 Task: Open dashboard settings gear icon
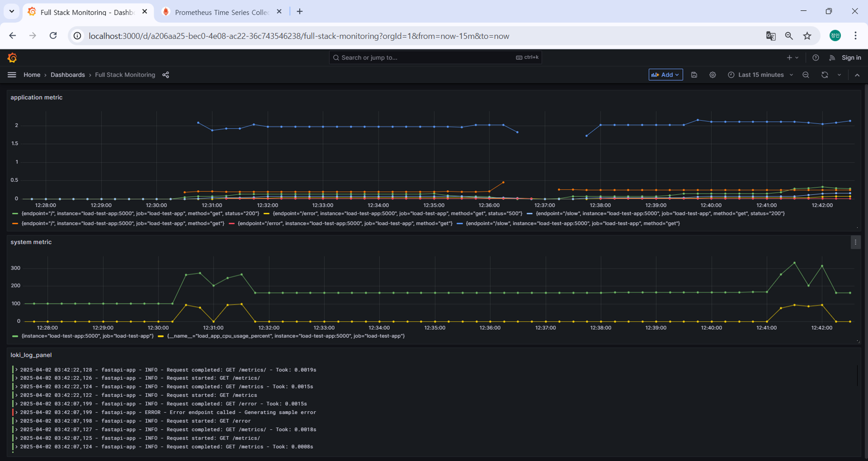click(712, 75)
